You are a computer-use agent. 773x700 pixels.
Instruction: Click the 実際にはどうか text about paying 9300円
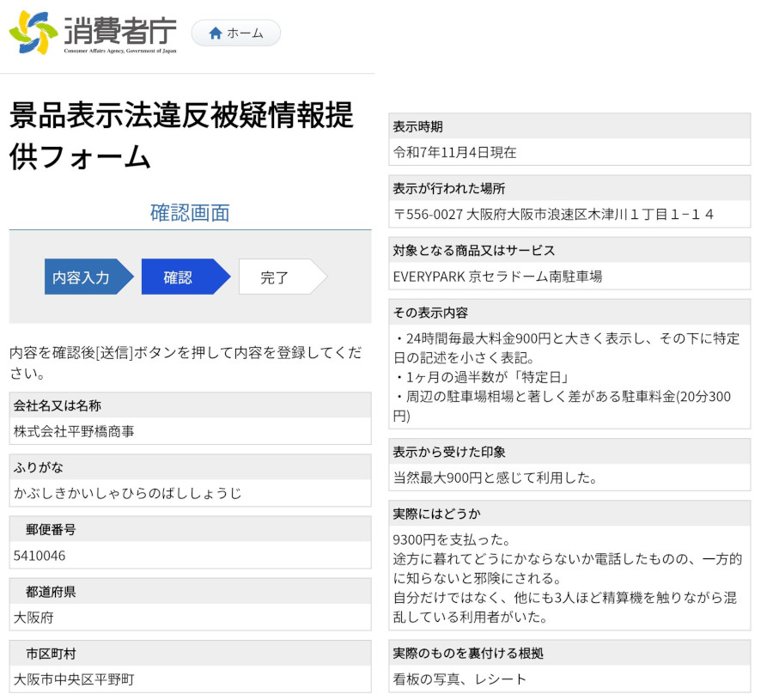567,578
